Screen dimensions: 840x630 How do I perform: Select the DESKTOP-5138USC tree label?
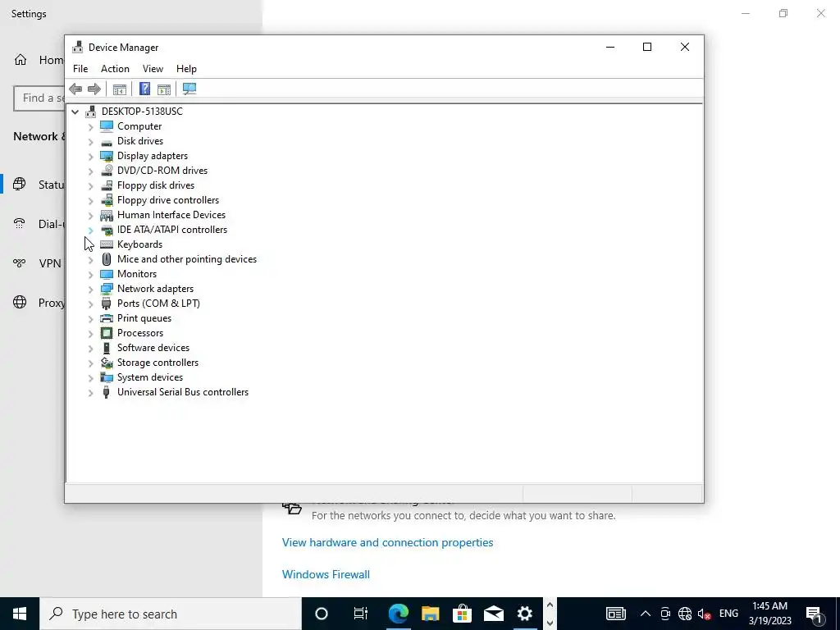tap(142, 112)
